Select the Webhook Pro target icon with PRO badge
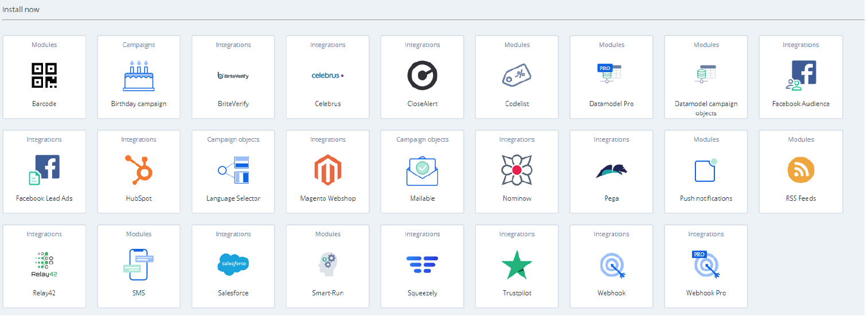Image resolution: width=868 pixels, height=320 pixels. tap(706, 264)
